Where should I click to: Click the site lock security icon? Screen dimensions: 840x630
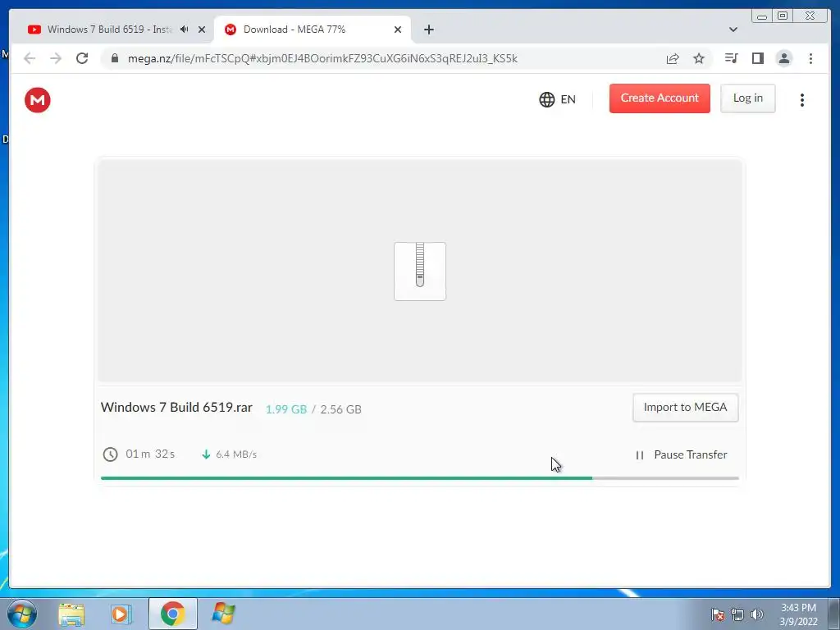(114, 58)
